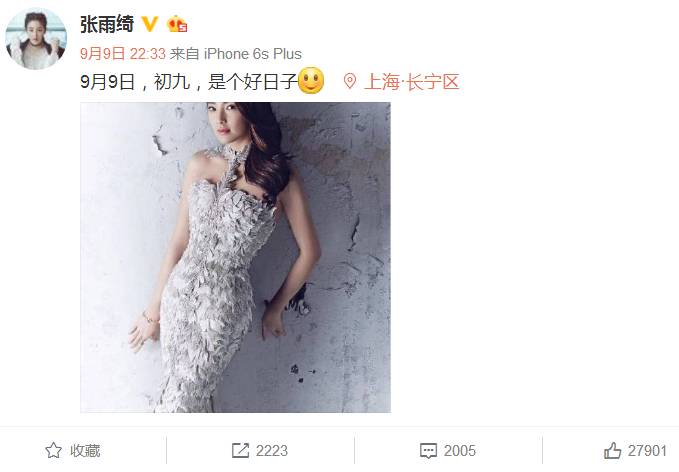Click the membership crown badge icon

(177, 24)
